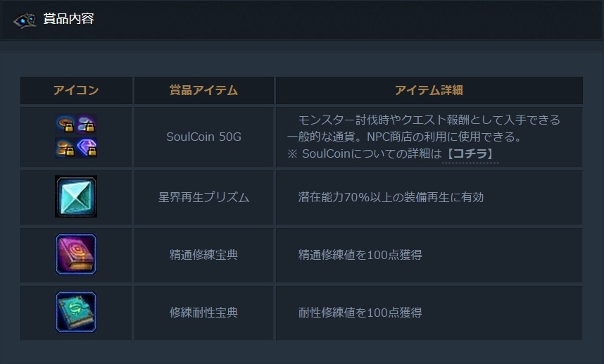The image size is (604, 364).
Task: Click the purple 精通修練宝典 book icon
Action: (76, 254)
